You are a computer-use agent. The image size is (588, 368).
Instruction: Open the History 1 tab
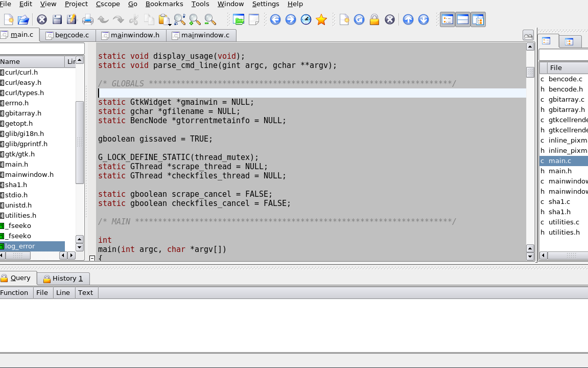[x=63, y=279]
